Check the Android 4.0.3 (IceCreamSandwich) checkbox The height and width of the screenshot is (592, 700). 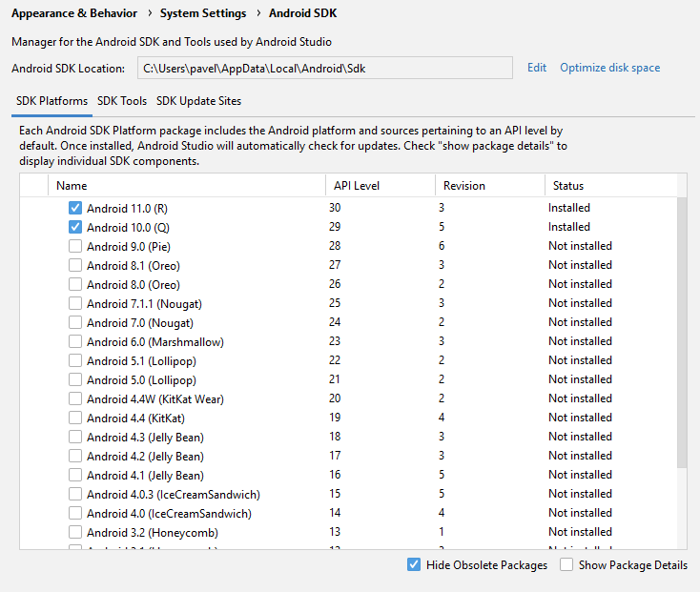tap(75, 495)
